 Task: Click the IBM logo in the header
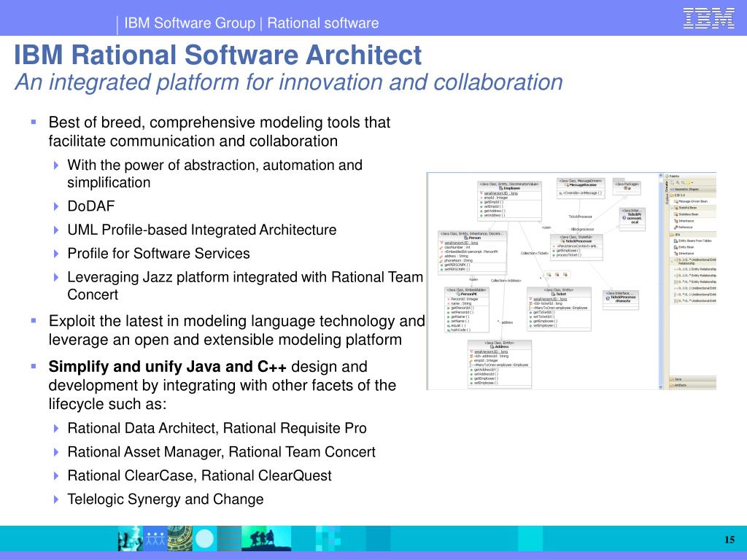point(708,18)
